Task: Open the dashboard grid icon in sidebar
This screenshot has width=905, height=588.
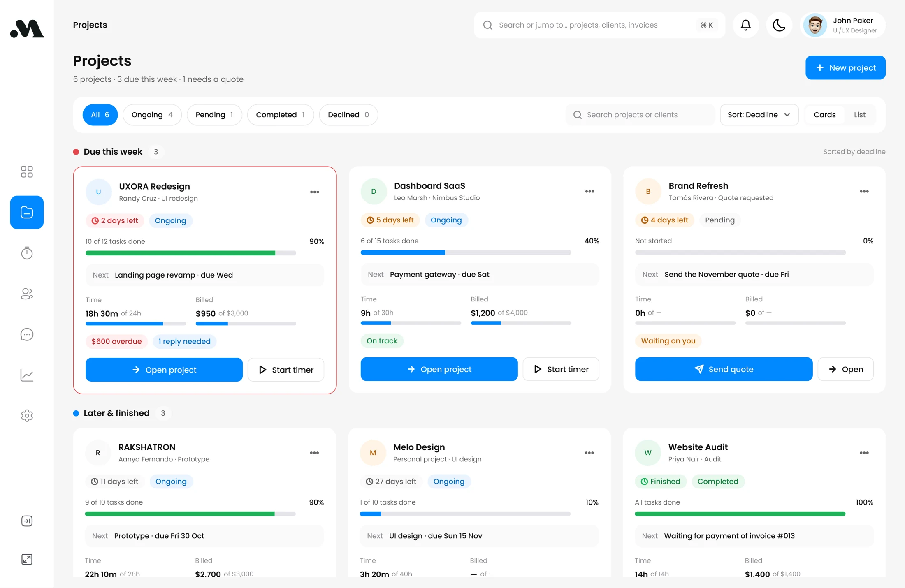Action: click(x=27, y=171)
